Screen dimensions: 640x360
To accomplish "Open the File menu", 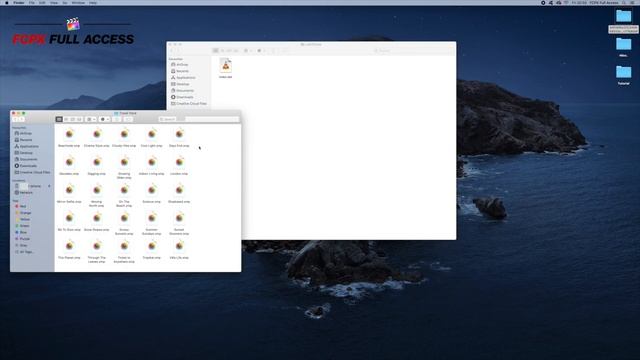I will click(31, 2).
